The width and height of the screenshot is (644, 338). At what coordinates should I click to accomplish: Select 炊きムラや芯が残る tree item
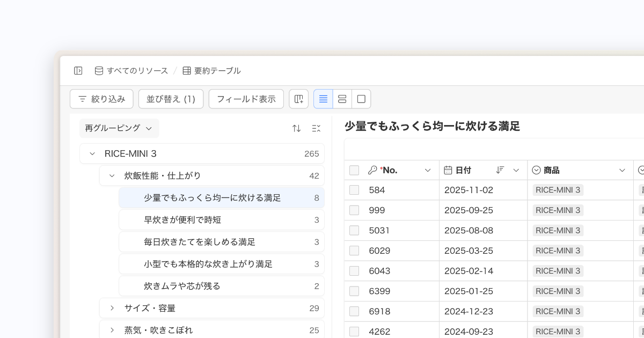[222, 286]
